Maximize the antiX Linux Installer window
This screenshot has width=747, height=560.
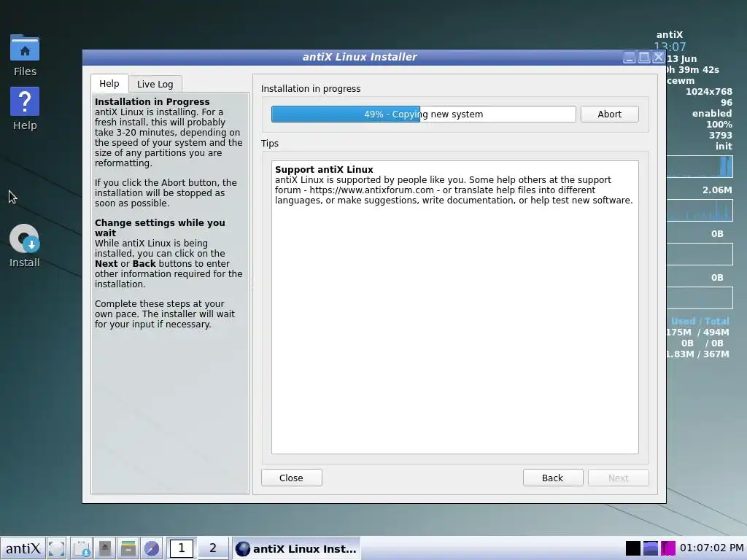point(643,57)
